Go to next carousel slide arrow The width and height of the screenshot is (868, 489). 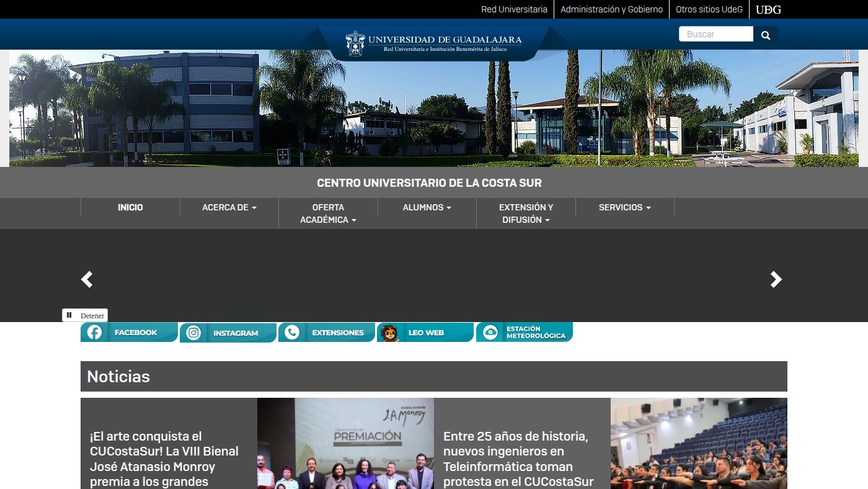776,279
